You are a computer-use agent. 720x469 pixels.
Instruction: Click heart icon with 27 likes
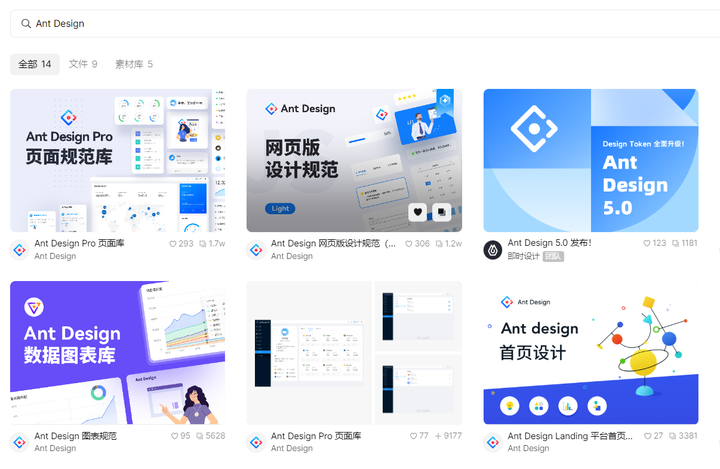click(x=648, y=436)
